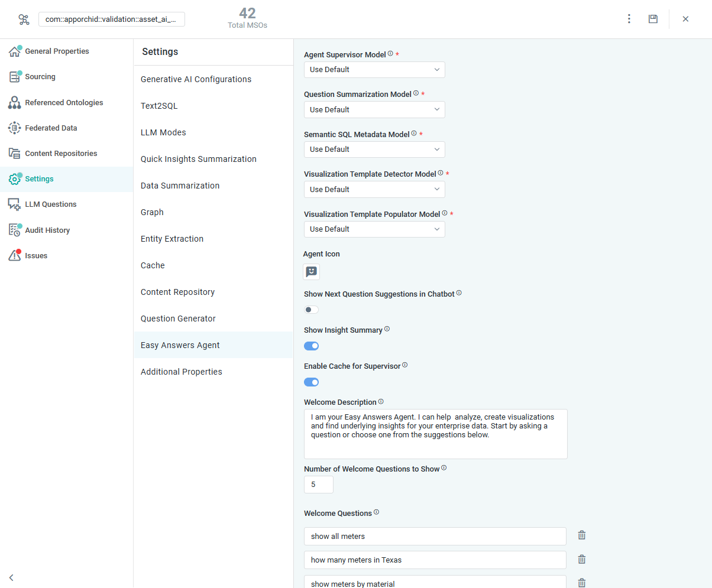The height and width of the screenshot is (588, 712).
Task: Open the three-dot more options menu
Action: point(629,19)
